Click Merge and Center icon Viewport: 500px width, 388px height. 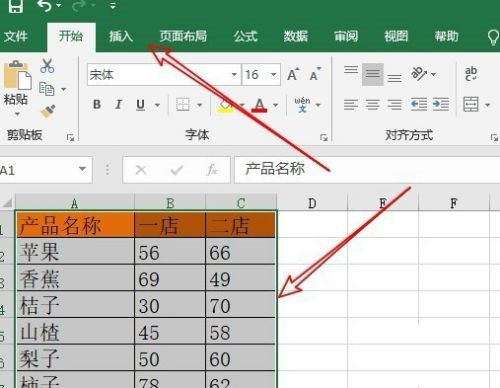click(x=471, y=104)
